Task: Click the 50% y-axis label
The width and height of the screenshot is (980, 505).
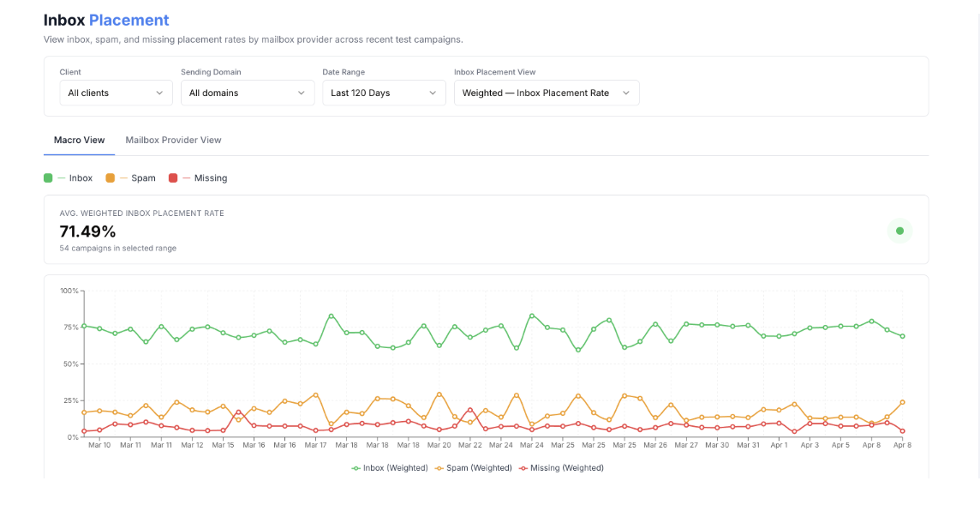Action: pyautogui.click(x=70, y=364)
